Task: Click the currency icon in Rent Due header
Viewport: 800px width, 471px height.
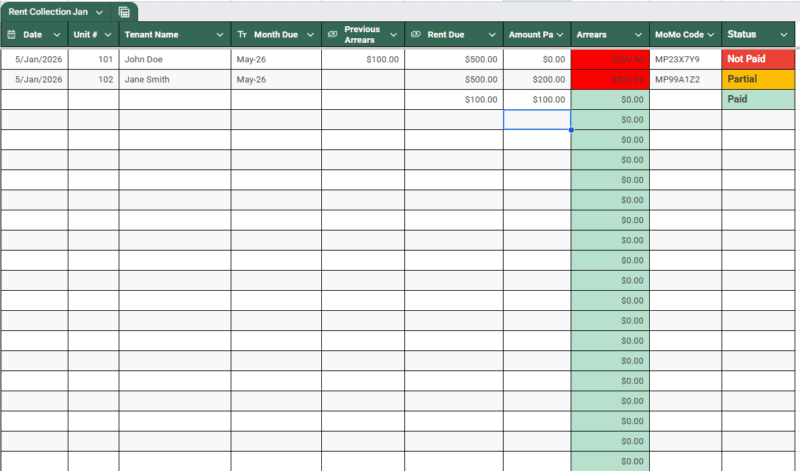Action: pos(416,34)
